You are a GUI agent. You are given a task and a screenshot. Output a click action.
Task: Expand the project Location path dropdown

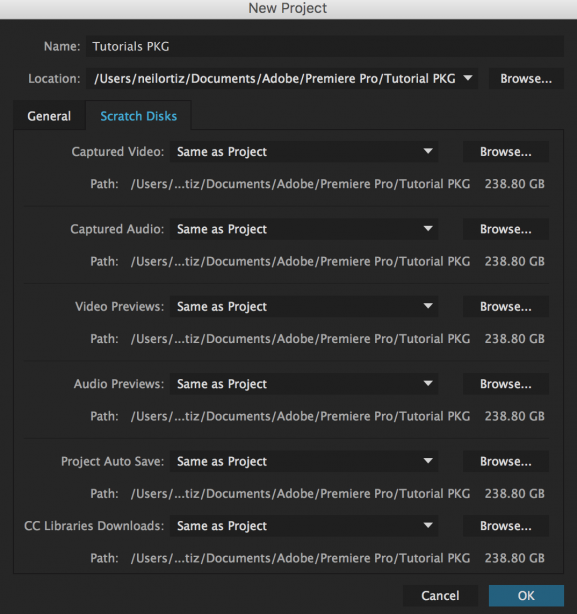tap(282, 79)
